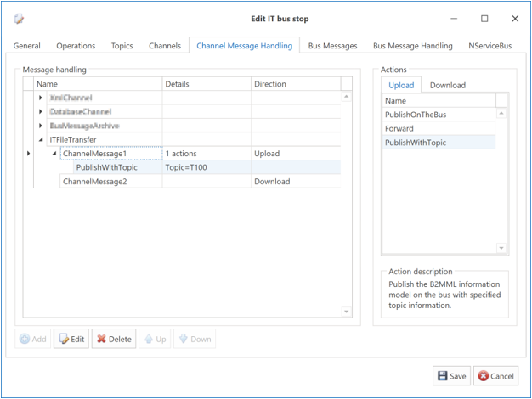532x399 pixels.
Task: Collapse the ITFileTransfer tree node
Action: coord(41,140)
